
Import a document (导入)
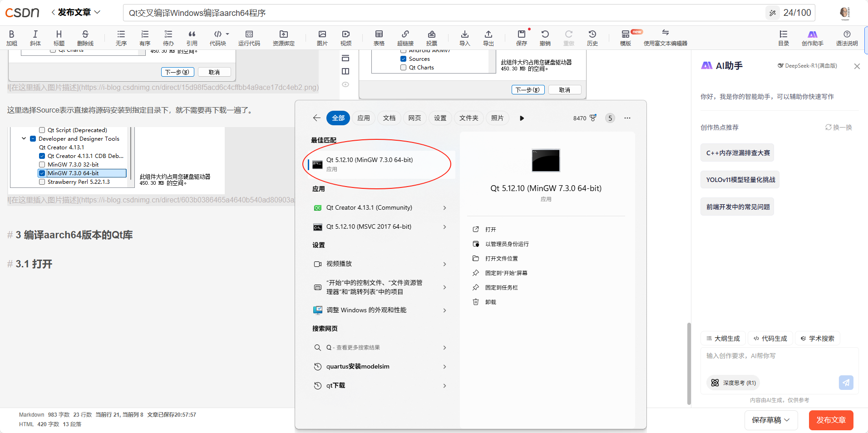pyautogui.click(x=465, y=38)
